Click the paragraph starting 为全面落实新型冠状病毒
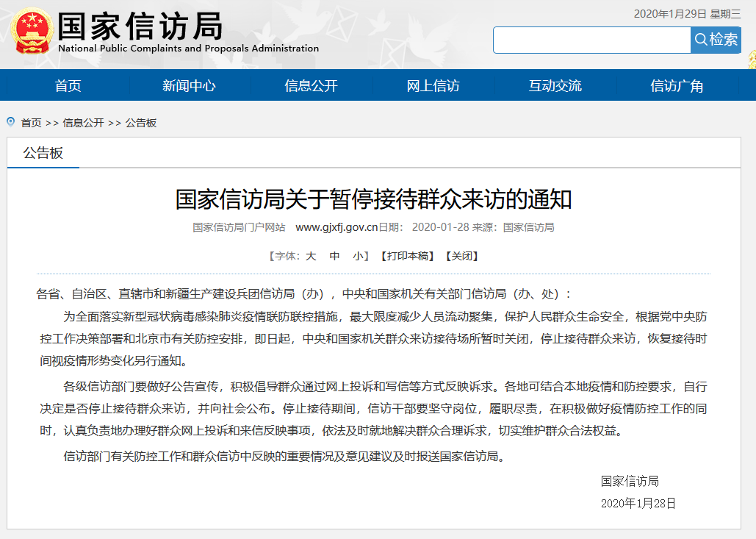This screenshot has width=756, height=539. pyautogui.click(x=373, y=339)
